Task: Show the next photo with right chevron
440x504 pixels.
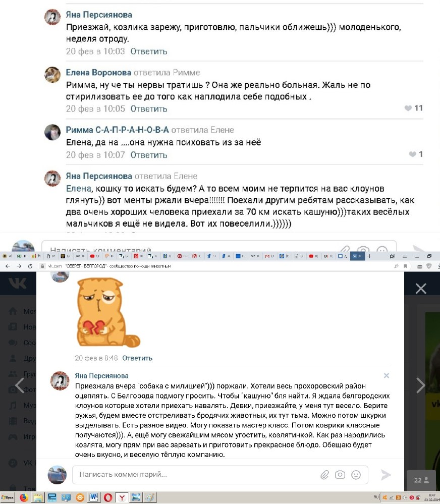Action: pyautogui.click(x=421, y=385)
